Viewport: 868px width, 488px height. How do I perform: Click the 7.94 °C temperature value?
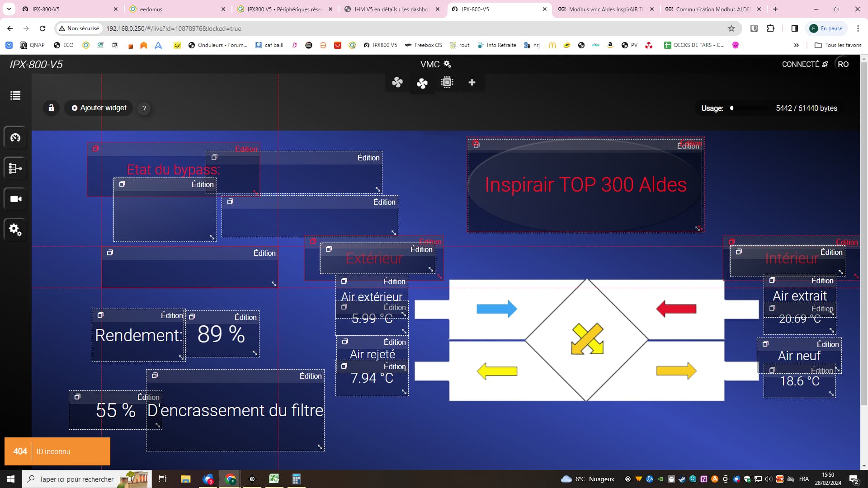[x=372, y=378]
